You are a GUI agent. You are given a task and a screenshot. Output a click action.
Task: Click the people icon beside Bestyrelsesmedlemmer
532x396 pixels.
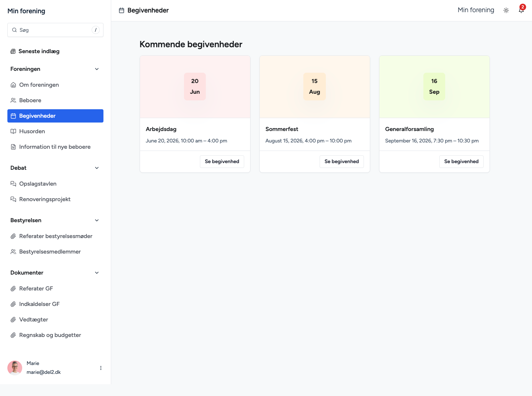click(13, 252)
